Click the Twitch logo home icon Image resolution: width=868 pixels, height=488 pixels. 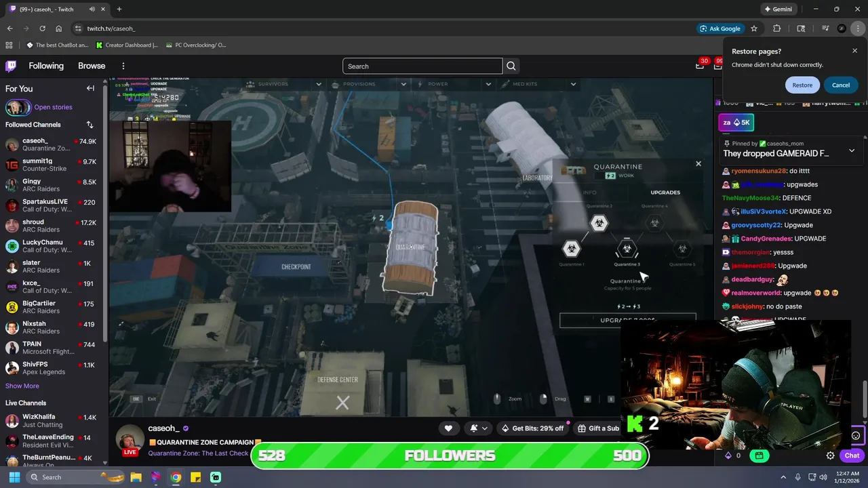11,66
